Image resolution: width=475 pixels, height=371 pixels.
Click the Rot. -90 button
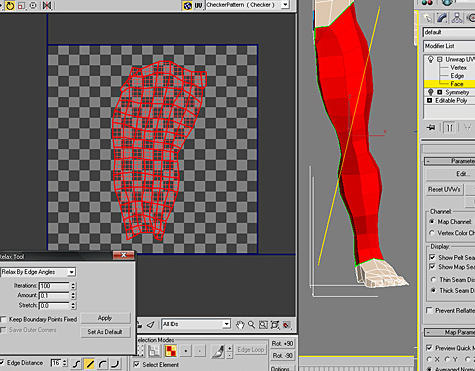click(x=282, y=356)
